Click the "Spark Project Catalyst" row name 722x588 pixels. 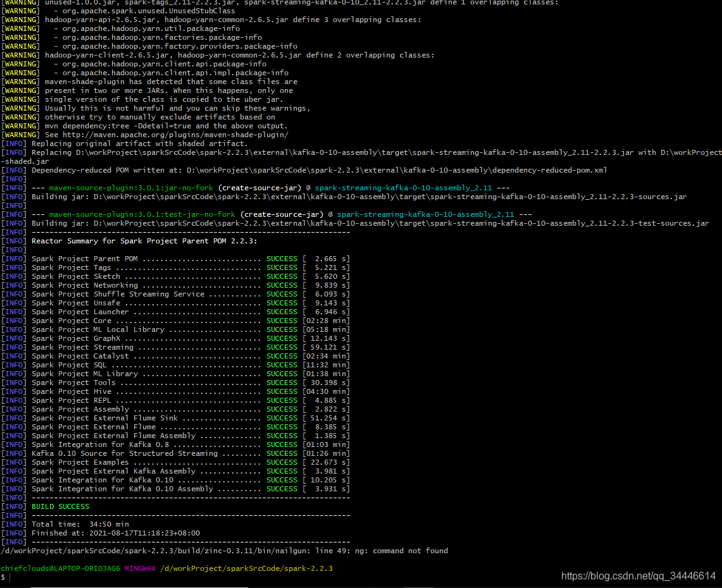click(80, 356)
